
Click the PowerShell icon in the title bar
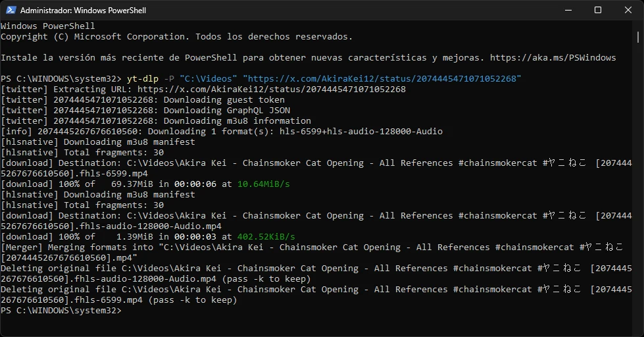[x=11, y=10]
